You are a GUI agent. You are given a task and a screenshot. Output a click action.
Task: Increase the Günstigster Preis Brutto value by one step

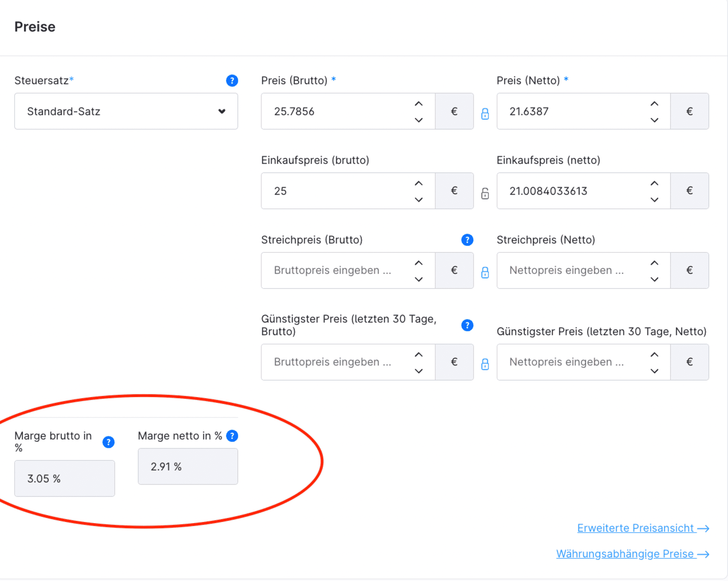(x=419, y=354)
